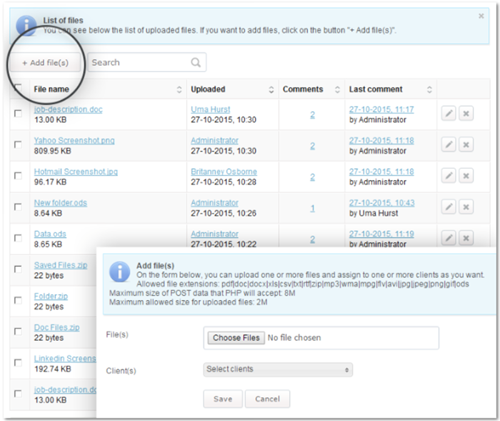The width and height of the screenshot is (500, 421).
Task: Delete New folder.ods via its X icon
Action: coord(466,207)
